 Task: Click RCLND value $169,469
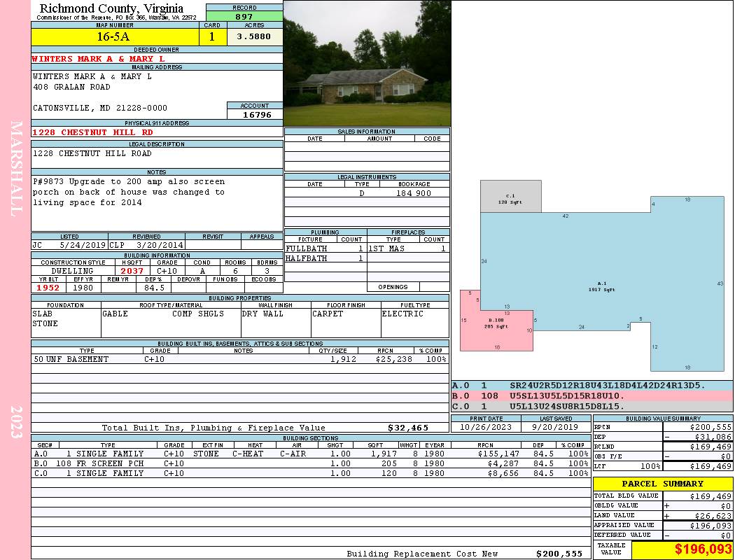click(710, 447)
